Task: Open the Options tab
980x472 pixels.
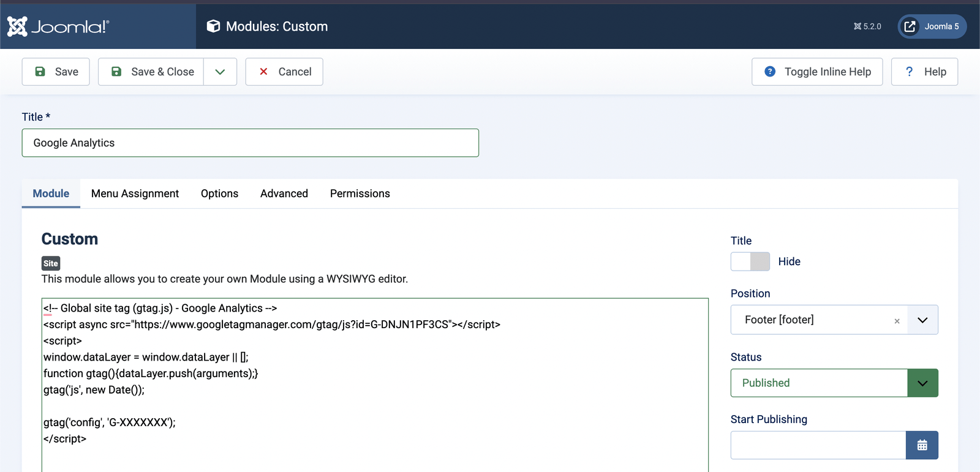Action: [x=219, y=193]
